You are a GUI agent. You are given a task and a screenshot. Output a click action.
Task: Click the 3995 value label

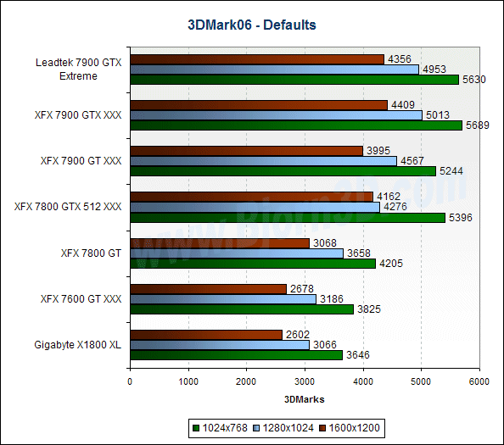378,151
